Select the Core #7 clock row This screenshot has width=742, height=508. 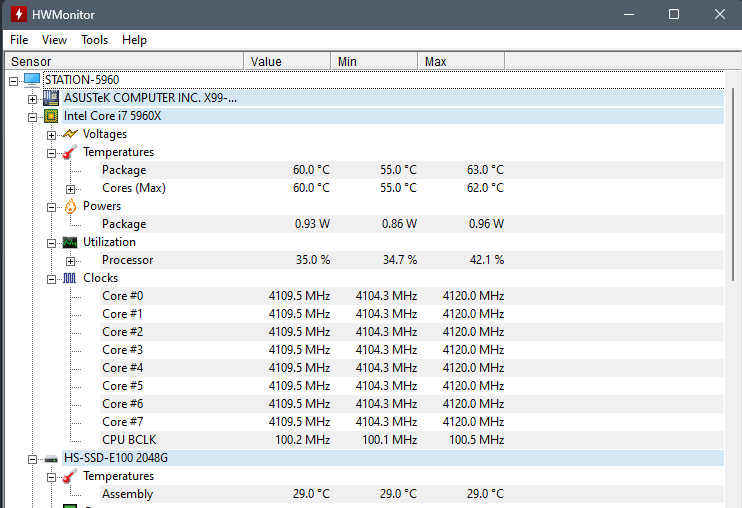pos(412,421)
